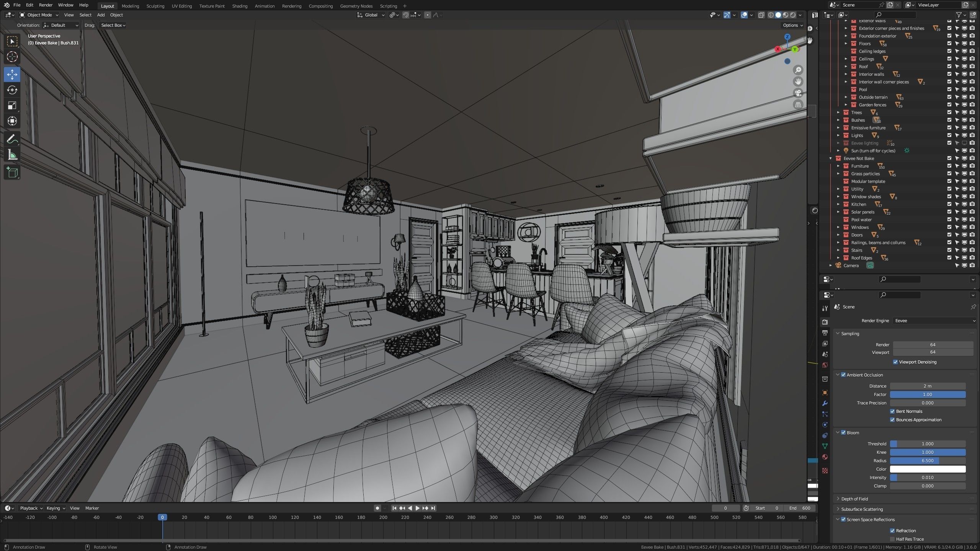Click the viewport zoom magnifier gizmo

click(798, 70)
